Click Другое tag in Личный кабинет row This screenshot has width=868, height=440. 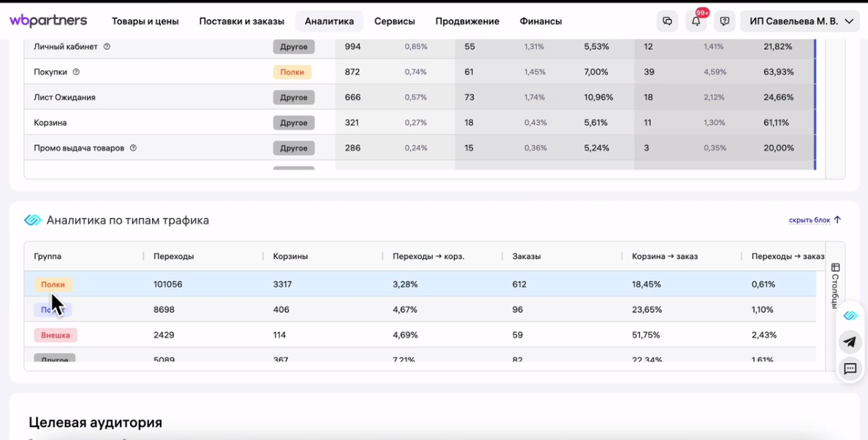click(x=294, y=47)
